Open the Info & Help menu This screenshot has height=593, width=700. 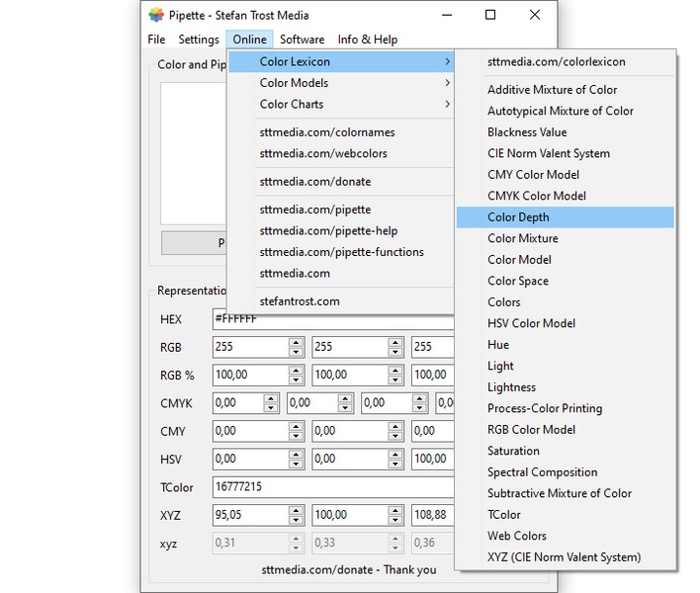(367, 40)
